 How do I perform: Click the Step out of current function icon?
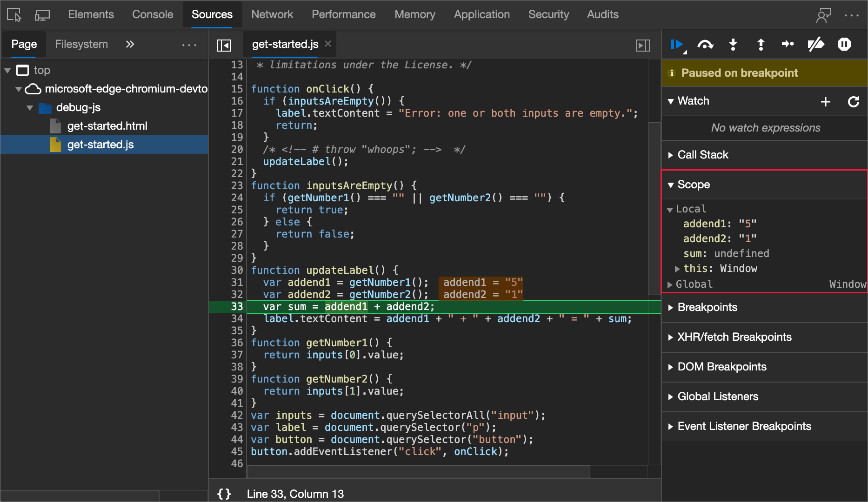coord(761,45)
